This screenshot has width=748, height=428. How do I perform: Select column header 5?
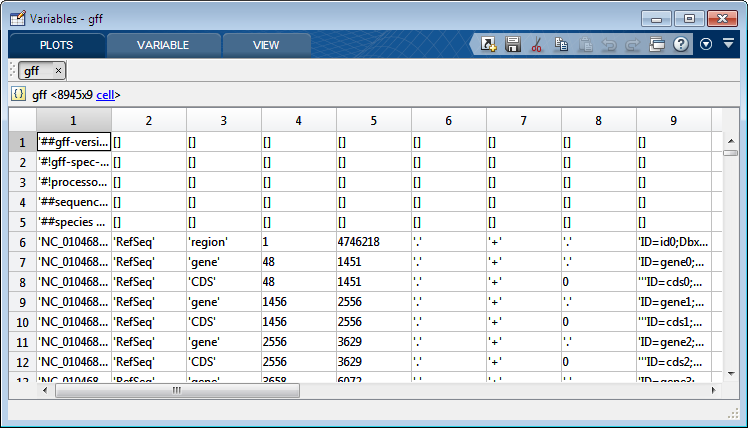tap(374, 120)
